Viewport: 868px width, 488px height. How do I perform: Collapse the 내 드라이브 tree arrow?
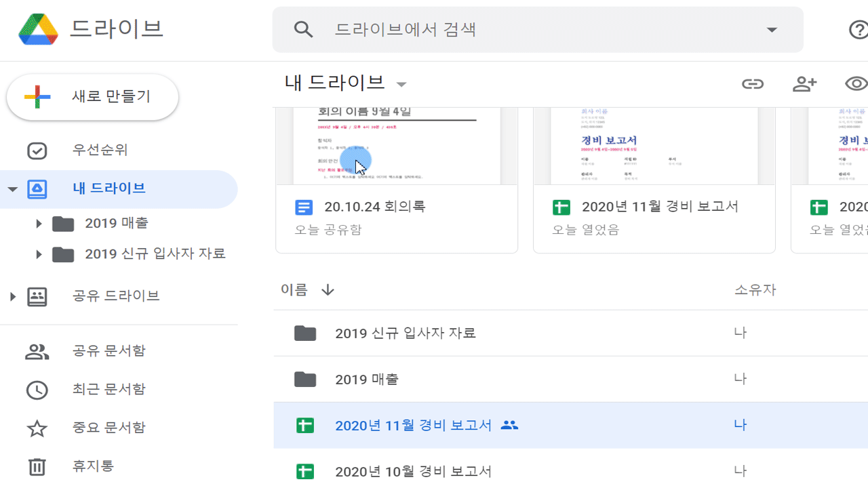pyautogui.click(x=12, y=189)
